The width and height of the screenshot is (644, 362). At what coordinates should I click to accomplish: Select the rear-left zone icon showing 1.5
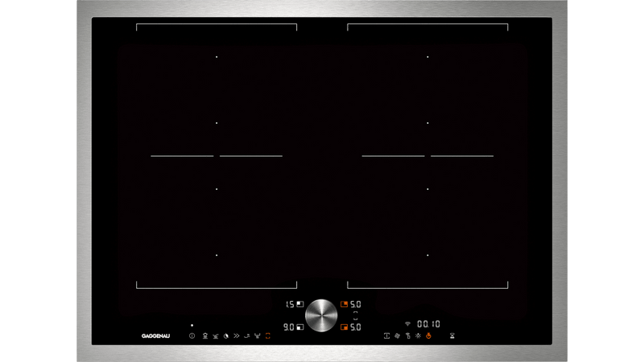pyautogui.click(x=299, y=304)
